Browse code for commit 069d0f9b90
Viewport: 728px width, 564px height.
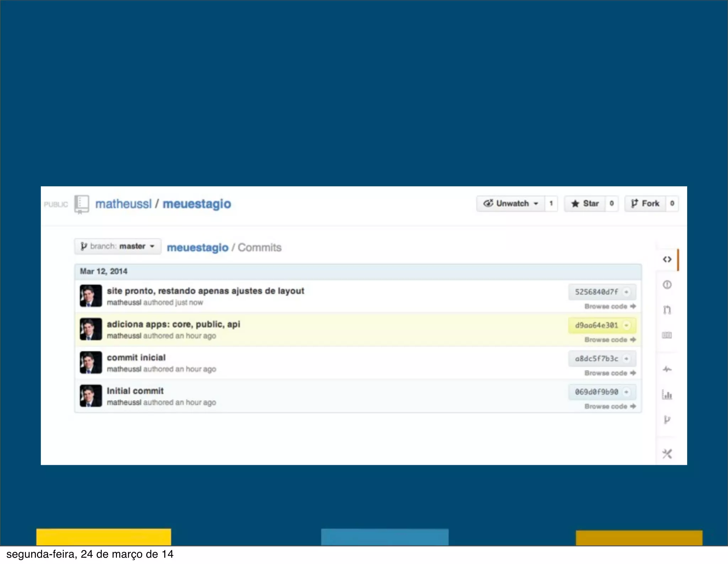point(610,407)
